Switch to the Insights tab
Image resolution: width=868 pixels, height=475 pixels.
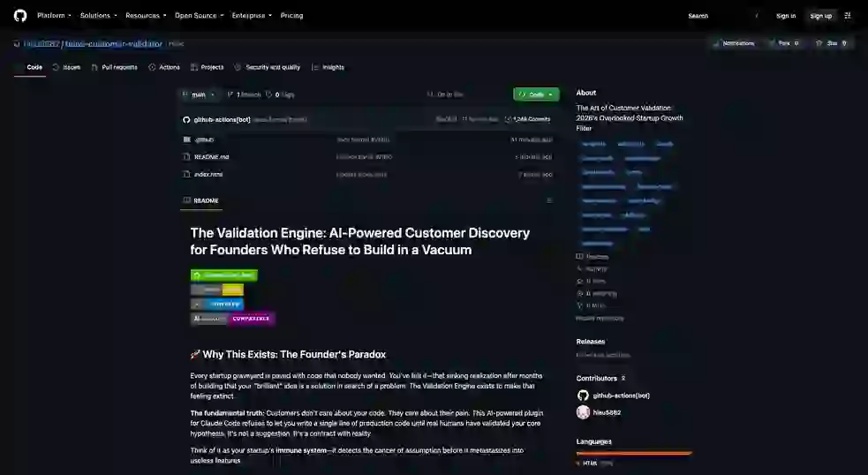[328, 67]
